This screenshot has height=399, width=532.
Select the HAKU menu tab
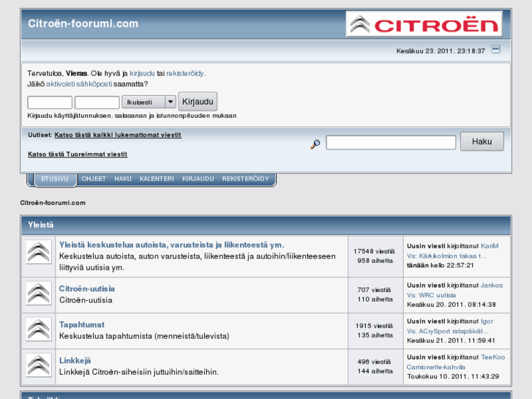[x=123, y=179]
